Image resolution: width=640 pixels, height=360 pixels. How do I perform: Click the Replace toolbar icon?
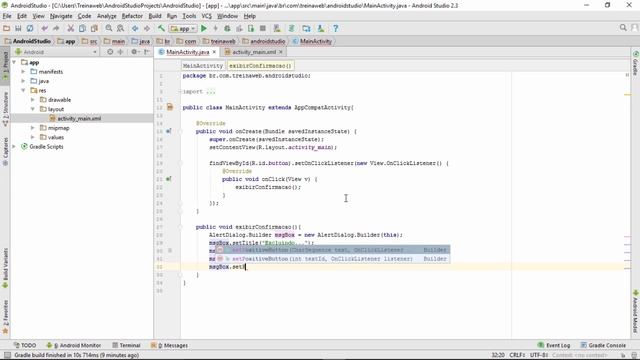[120, 28]
